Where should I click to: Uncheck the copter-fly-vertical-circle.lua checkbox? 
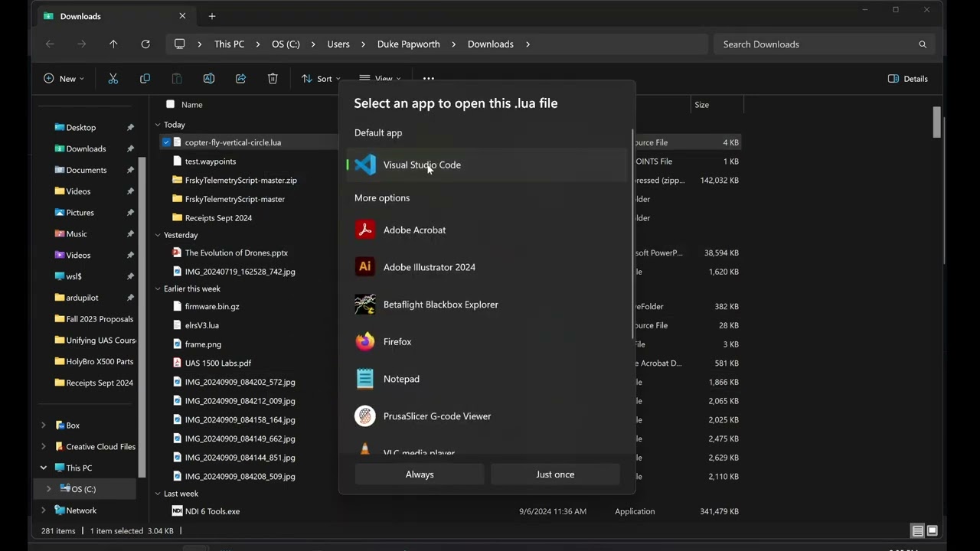pyautogui.click(x=166, y=142)
